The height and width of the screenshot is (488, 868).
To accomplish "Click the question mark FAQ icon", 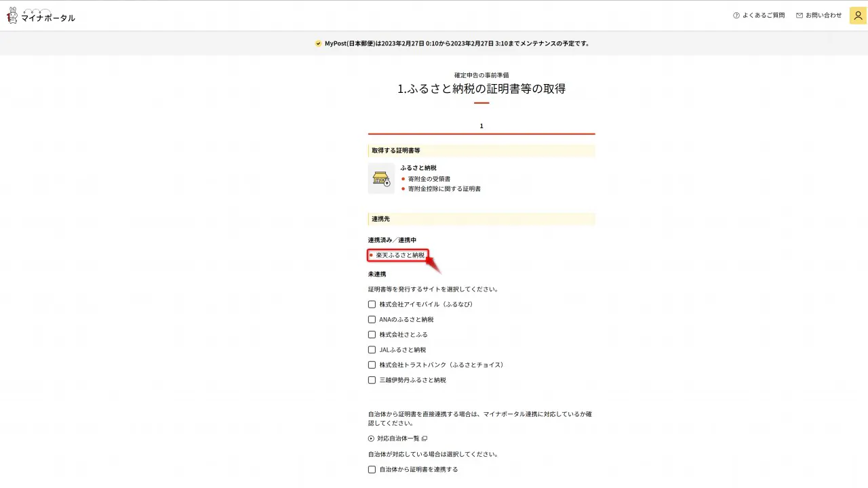I will [x=736, y=16].
